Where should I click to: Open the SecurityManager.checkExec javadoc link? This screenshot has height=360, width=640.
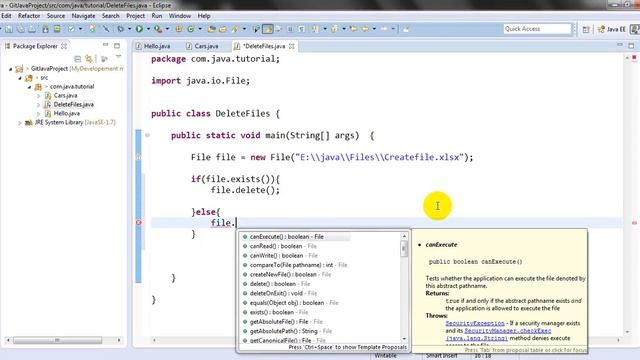(x=508, y=331)
